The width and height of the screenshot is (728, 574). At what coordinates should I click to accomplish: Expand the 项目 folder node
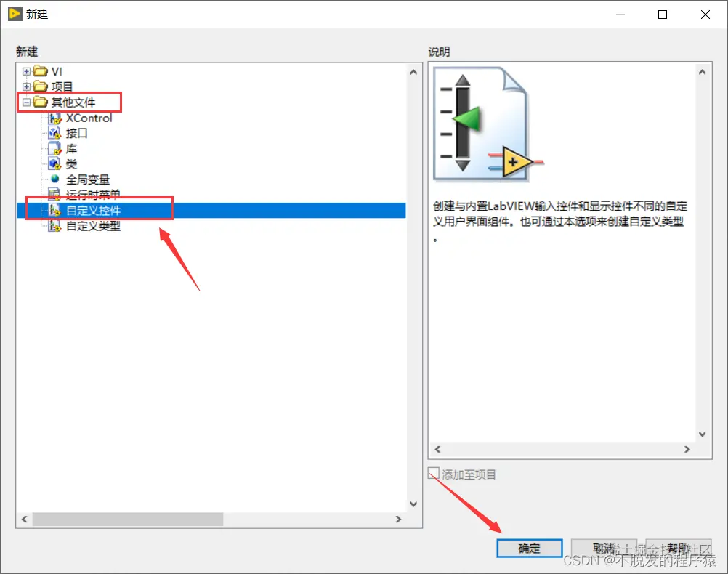(26, 86)
